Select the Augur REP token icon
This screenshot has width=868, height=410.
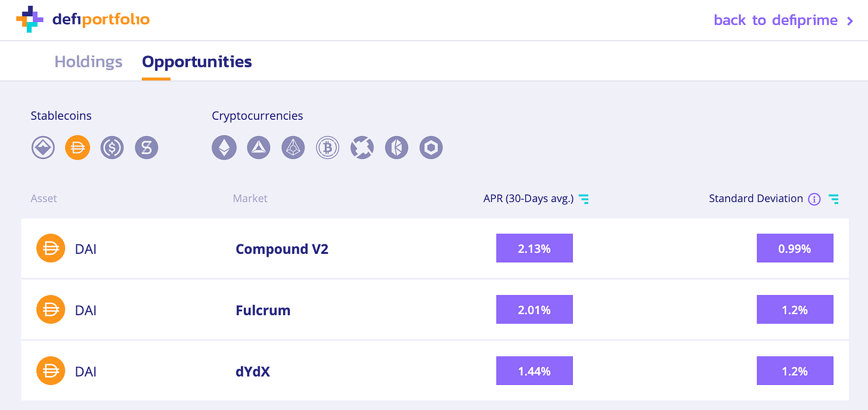(293, 147)
